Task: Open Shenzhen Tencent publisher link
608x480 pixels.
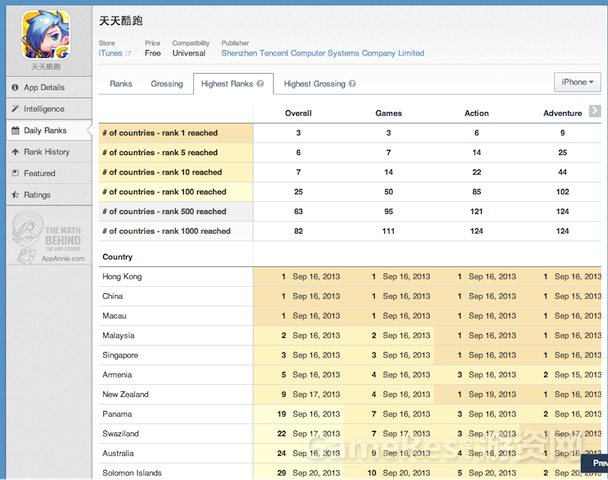Action: coord(323,53)
